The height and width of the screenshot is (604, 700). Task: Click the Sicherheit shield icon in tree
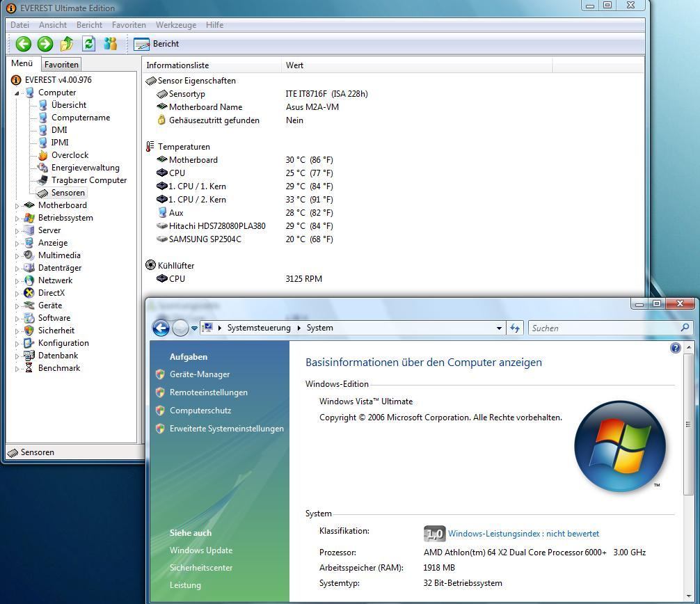[x=29, y=331]
